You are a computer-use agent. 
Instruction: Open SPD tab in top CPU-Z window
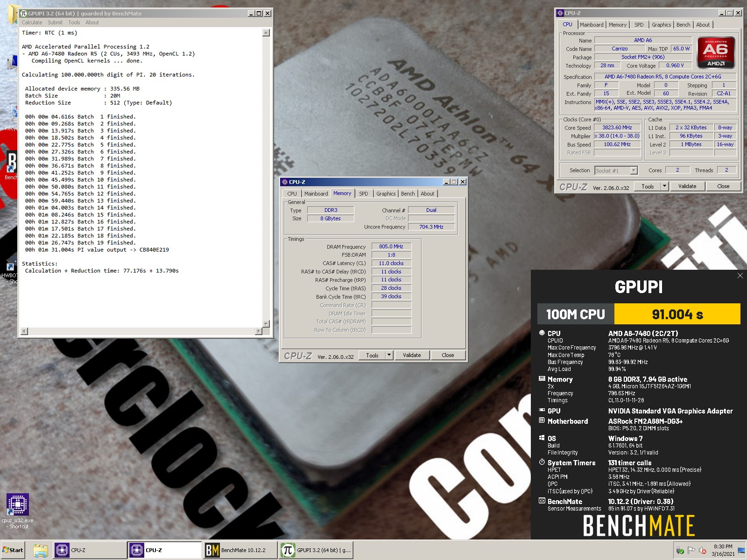click(639, 25)
